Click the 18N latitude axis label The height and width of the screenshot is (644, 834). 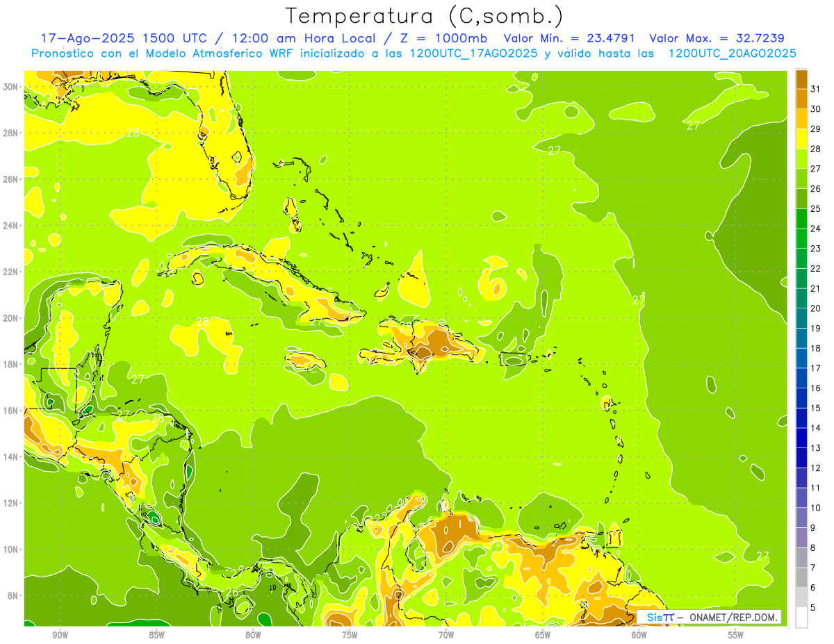[11, 364]
